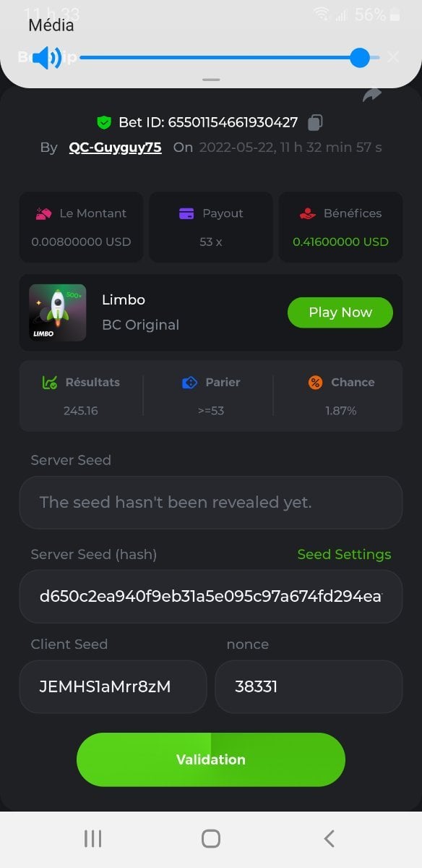Copy the Bet ID with copy icon
422x868 pixels.
tap(315, 123)
